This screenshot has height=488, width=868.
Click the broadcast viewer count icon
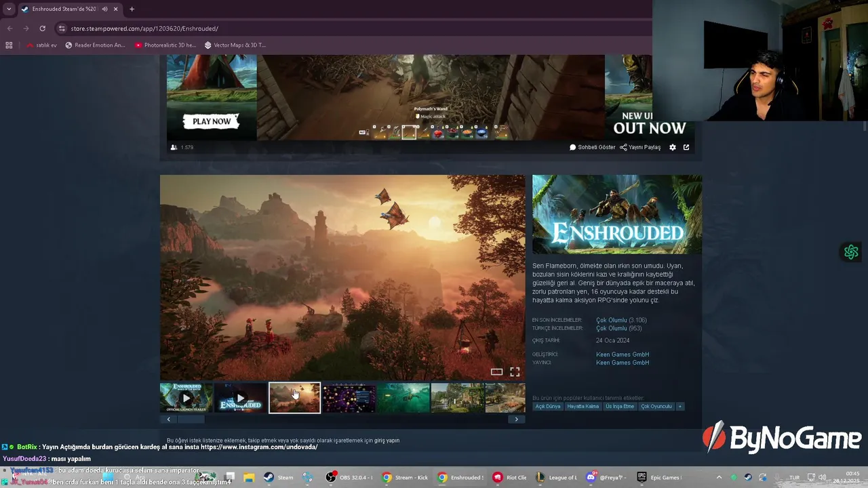(x=174, y=147)
